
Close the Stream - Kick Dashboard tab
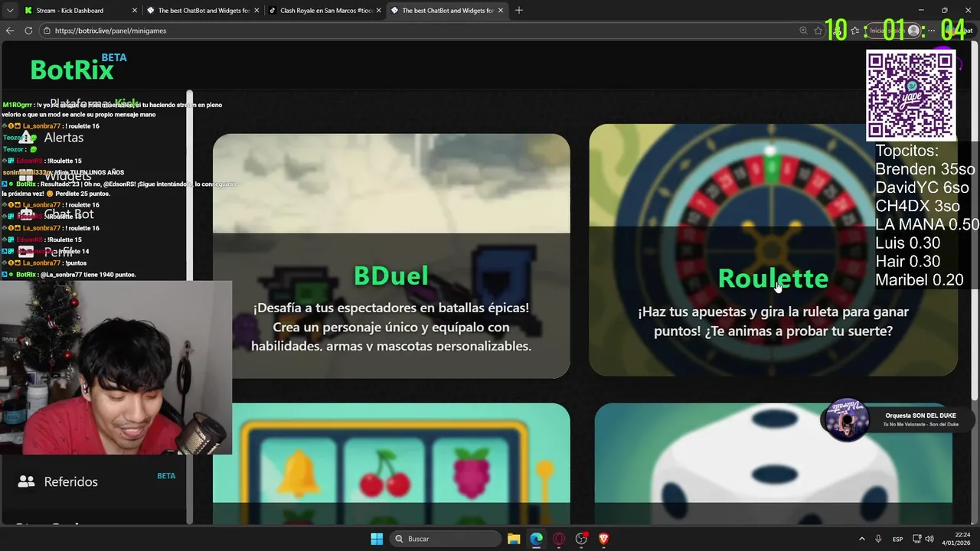click(x=135, y=11)
